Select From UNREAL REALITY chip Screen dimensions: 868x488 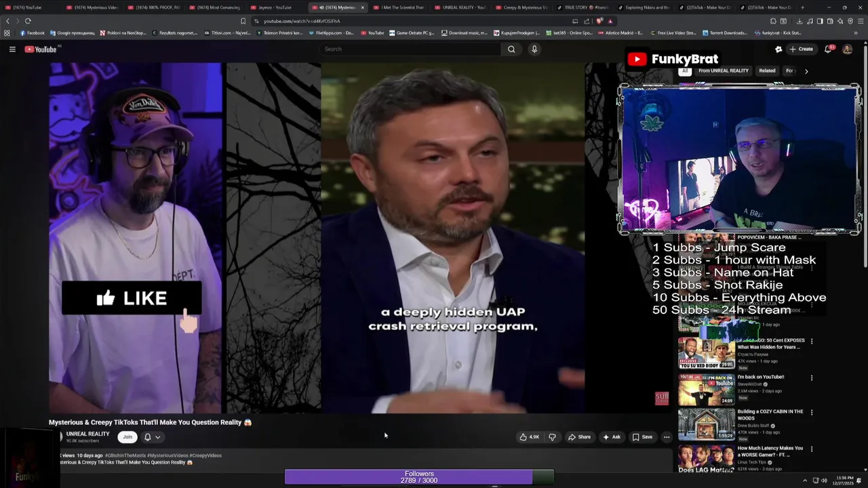click(x=724, y=70)
